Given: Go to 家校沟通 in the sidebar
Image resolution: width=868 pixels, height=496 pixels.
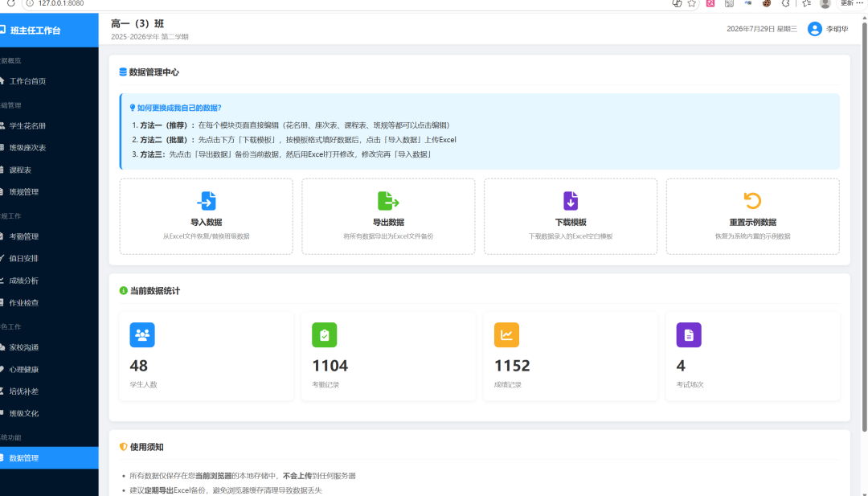Looking at the screenshot, I should pos(49,347).
